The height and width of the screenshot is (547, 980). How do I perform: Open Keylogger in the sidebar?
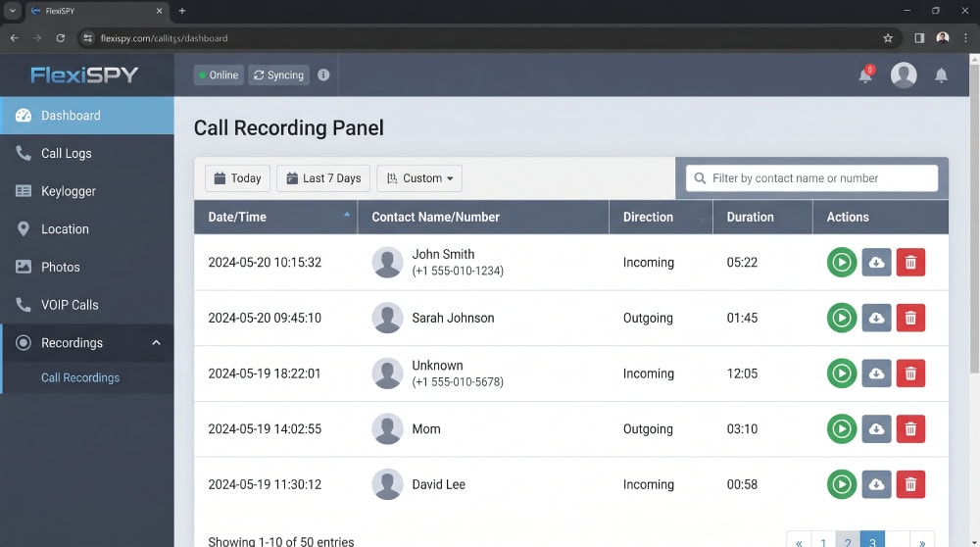87,191
